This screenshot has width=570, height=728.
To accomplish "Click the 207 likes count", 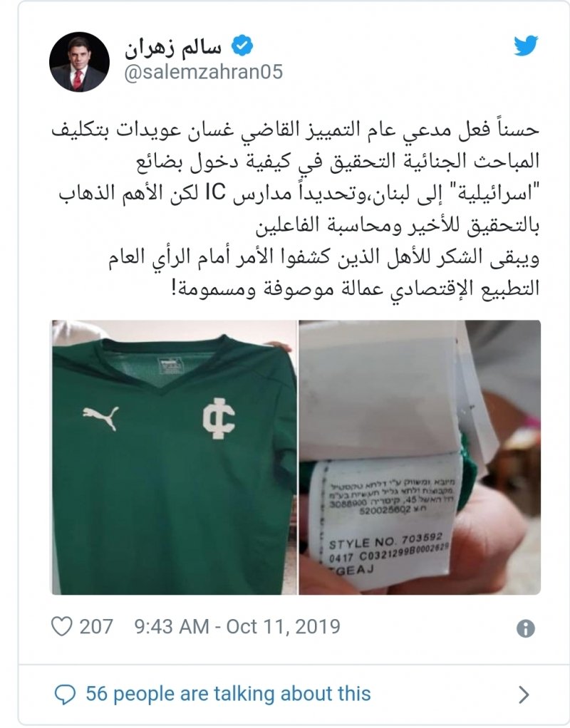I will [x=96, y=626].
